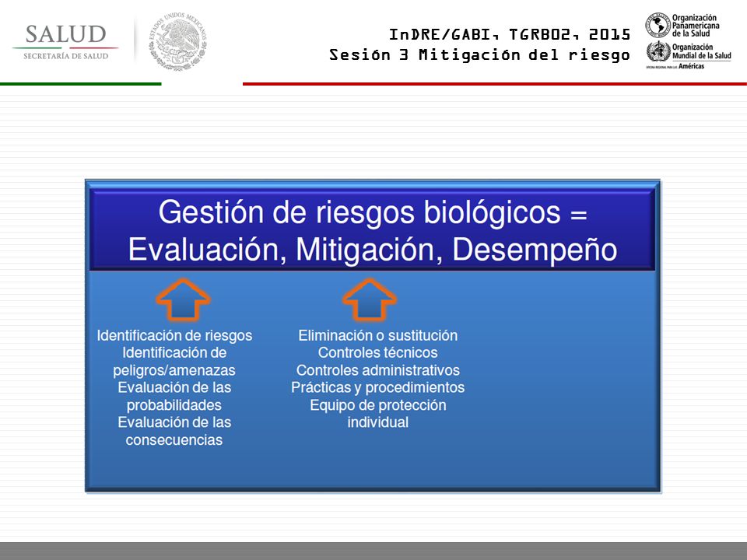The width and height of the screenshot is (747, 560).
Task: Click the 'SECRETARÍA DE SALUD' caption
Action: 65,56
